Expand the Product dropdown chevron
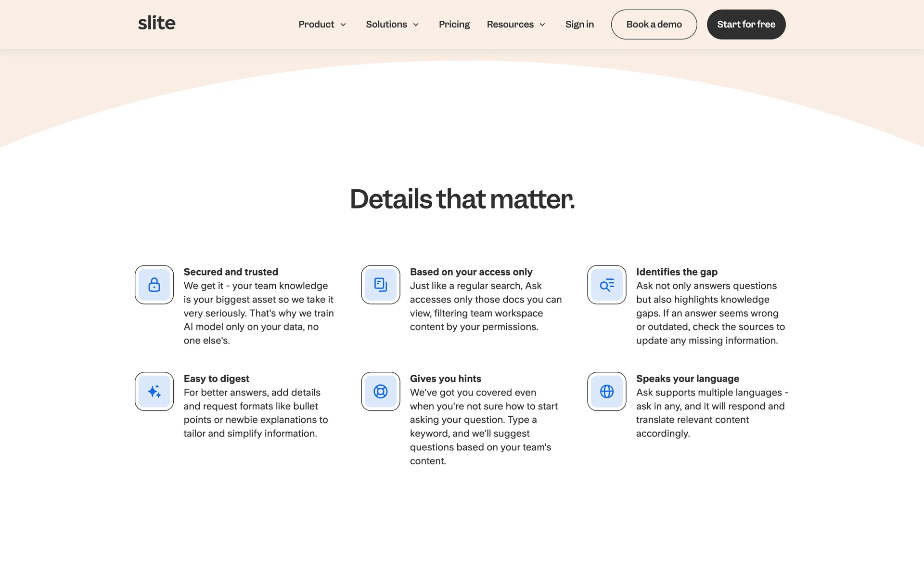Image resolution: width=924 pixels, height=578 pixels. [x=343, y=25]
